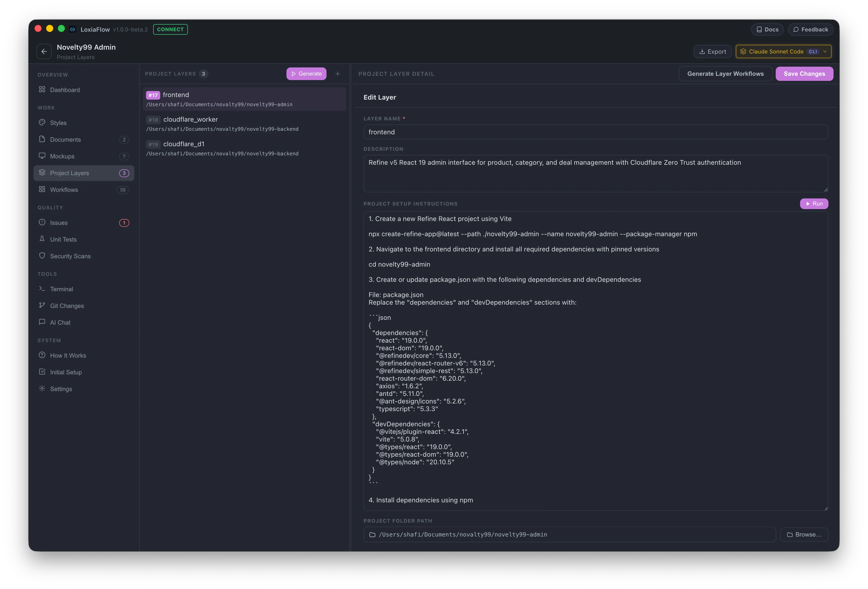This screenshot has width=868, height=589.
Task: Go to Mockups section
Action: pyautogui.click(x=84, y=156)
